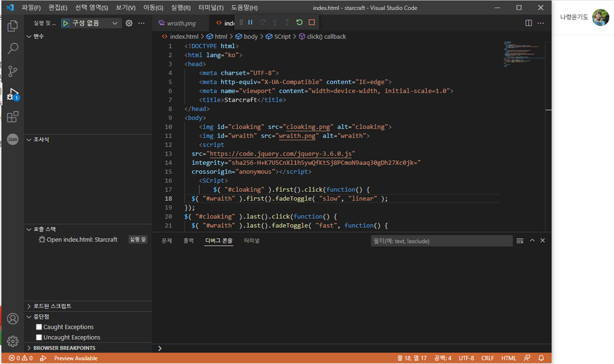Show errors and warnings count in status bar
The image size is (614, 364).
point(21,358)
